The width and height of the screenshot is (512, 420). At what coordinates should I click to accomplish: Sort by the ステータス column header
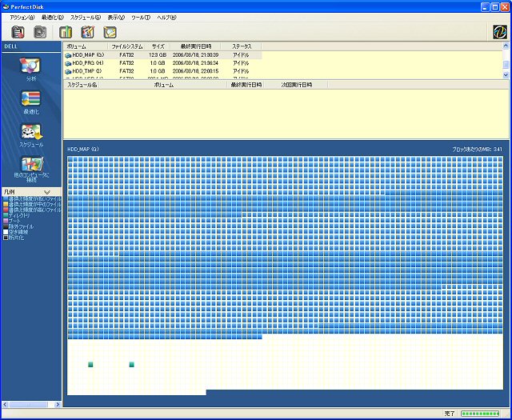pos(242,46)
